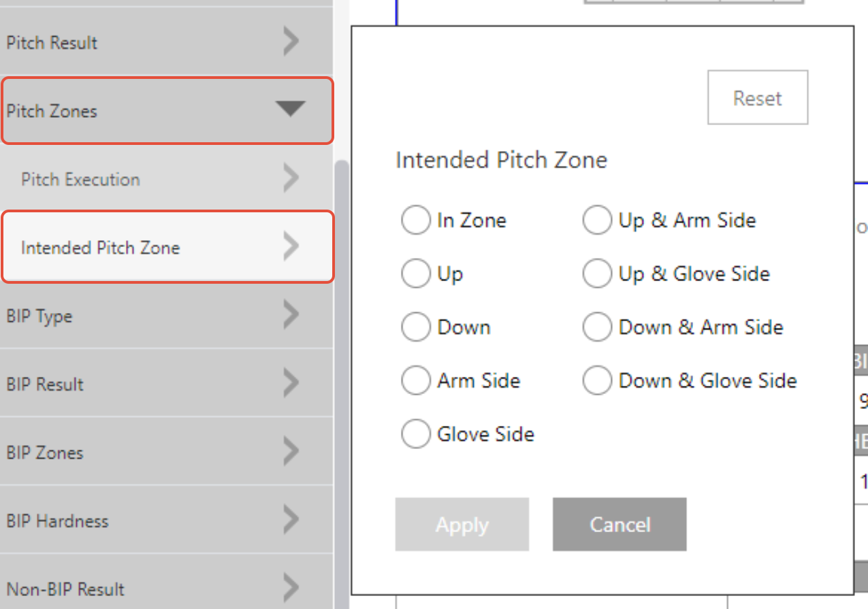Expand the BIP Zones chevron arrow
Screen dimensions: 868x609
[291, 452]
